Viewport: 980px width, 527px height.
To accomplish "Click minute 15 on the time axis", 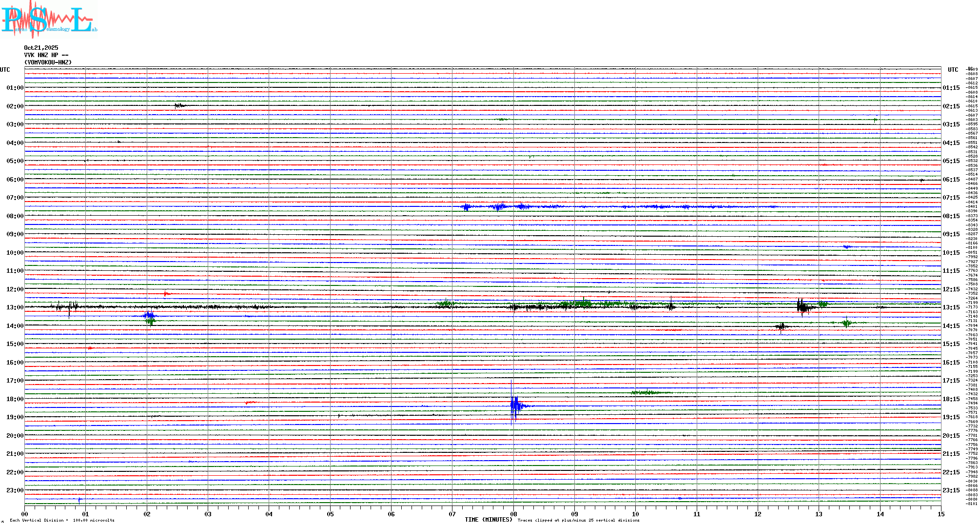I will tap(941, 514).
